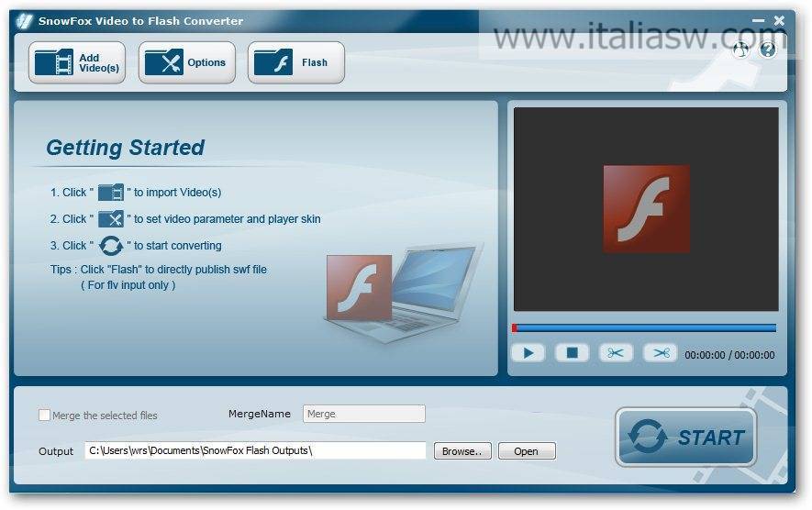
Task: Click the 'Tips : Click "Flash" to directly publish swf file' text
Action: (x=159, y=270)
